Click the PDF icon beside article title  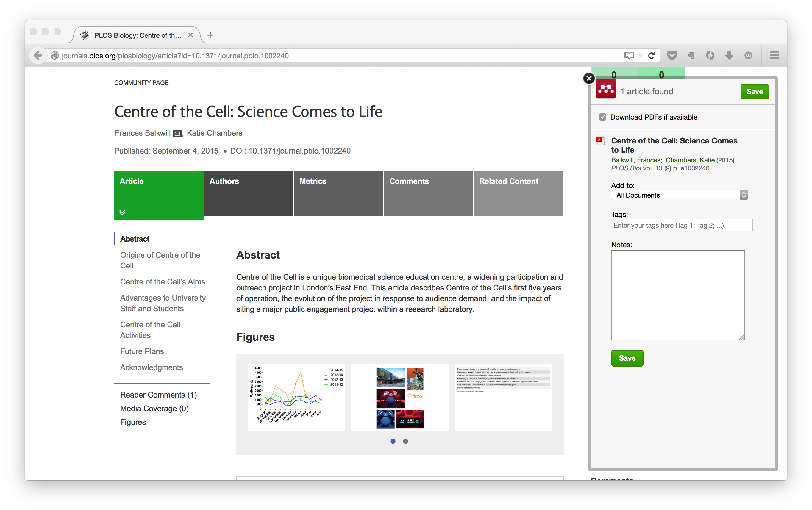pyautogui.click(x=600, y=140)
